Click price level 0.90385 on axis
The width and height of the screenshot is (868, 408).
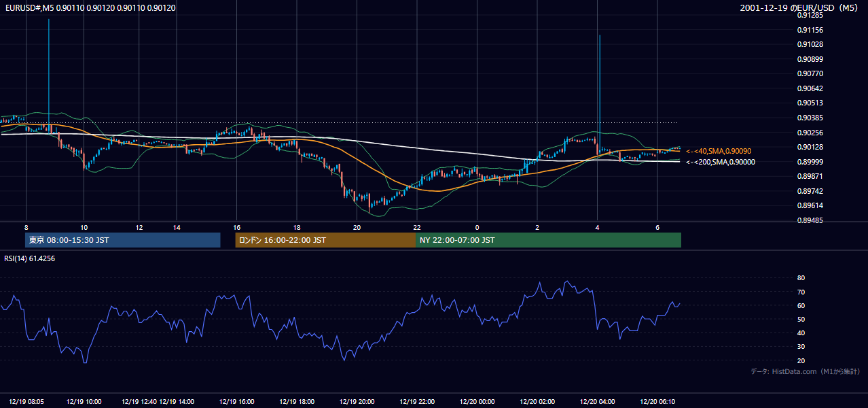pyautogui.click(x=810, y=118)
